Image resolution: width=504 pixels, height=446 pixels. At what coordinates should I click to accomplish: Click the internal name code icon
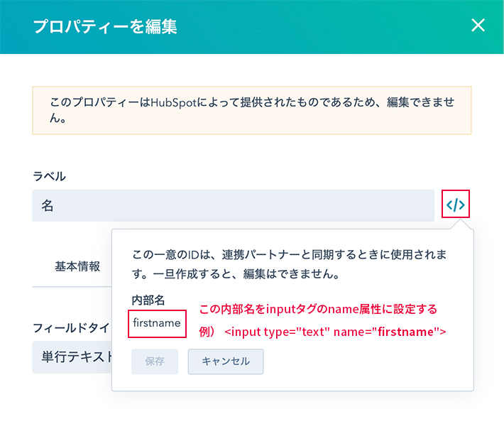(x=456, y=205)
